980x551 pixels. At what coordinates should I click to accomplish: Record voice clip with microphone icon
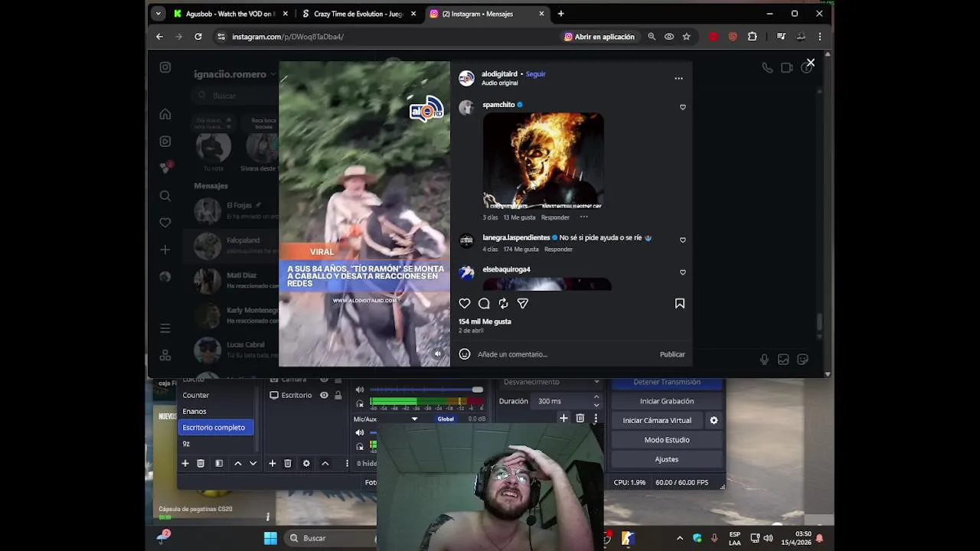click(x=764, y=360)
